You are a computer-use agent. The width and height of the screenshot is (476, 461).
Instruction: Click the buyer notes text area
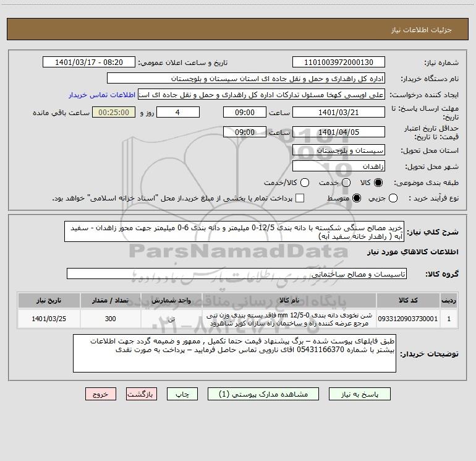pyautogui.click(x=234, y=354)
